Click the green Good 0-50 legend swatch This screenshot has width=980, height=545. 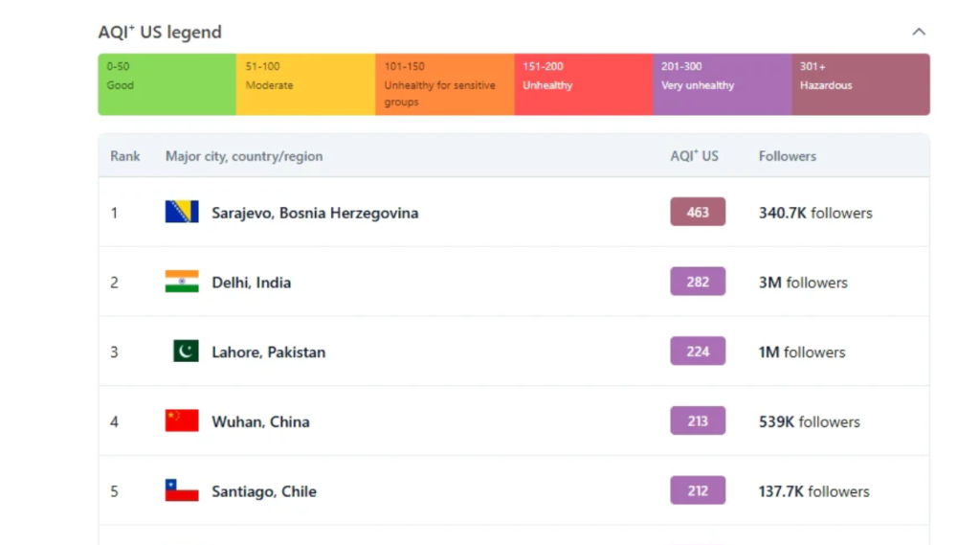coord(167,84)
